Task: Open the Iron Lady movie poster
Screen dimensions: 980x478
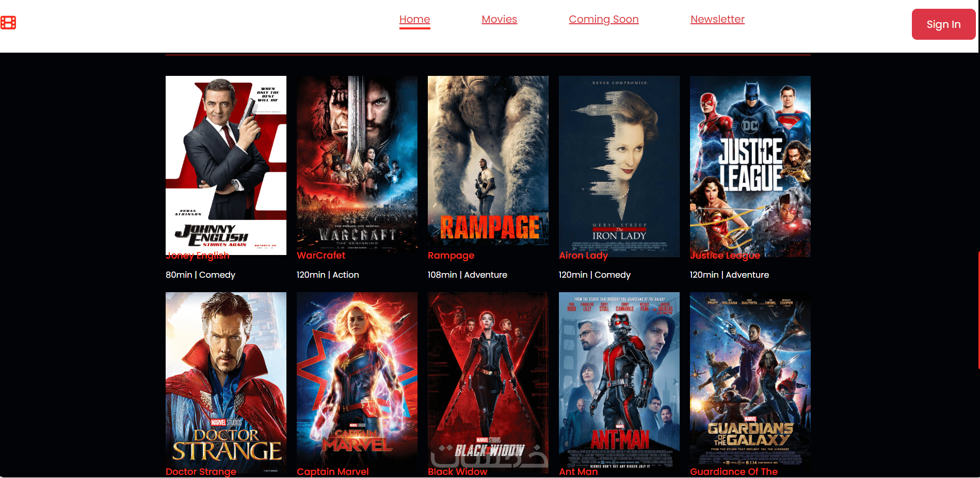Action: 619,165
